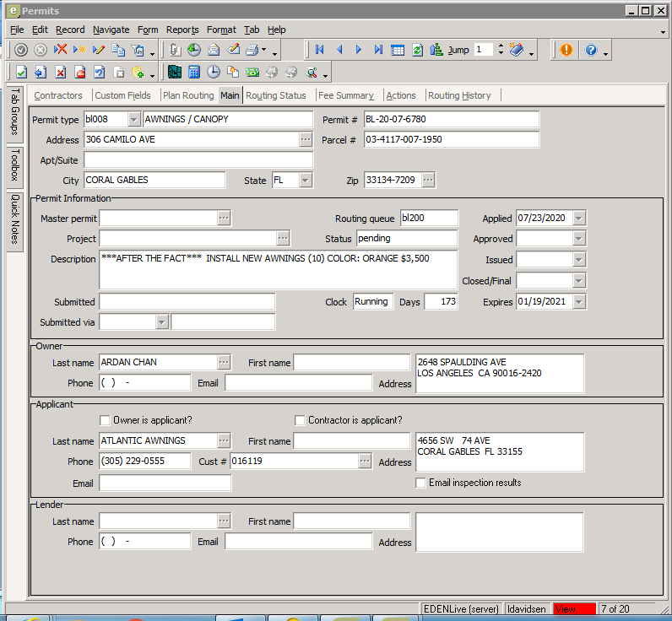Click ellipsis button next to Owner last name
The height and width of the screenshot is (621, 672).
[223, 362]
